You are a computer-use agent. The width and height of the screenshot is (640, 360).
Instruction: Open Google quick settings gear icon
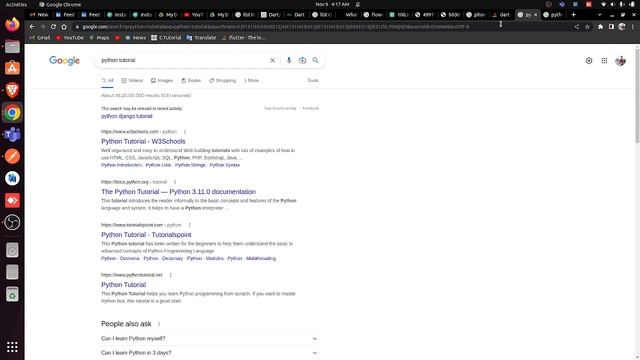(x=589, y=61)
